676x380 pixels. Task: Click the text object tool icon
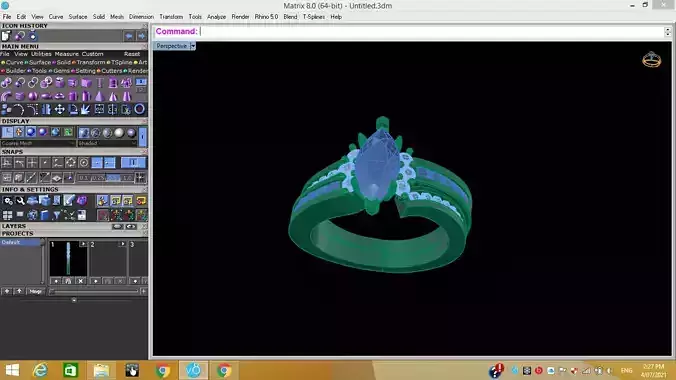[x=100, y=83]
